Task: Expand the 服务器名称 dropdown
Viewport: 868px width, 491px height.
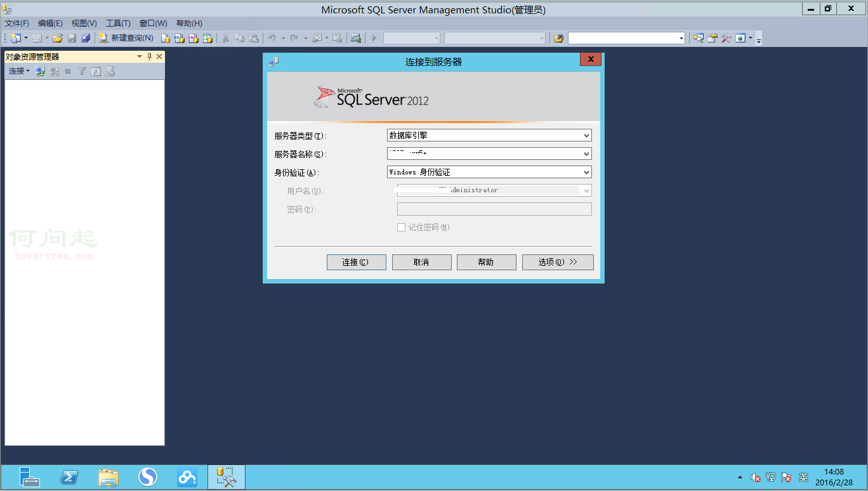Action: [x=586, y=154]
